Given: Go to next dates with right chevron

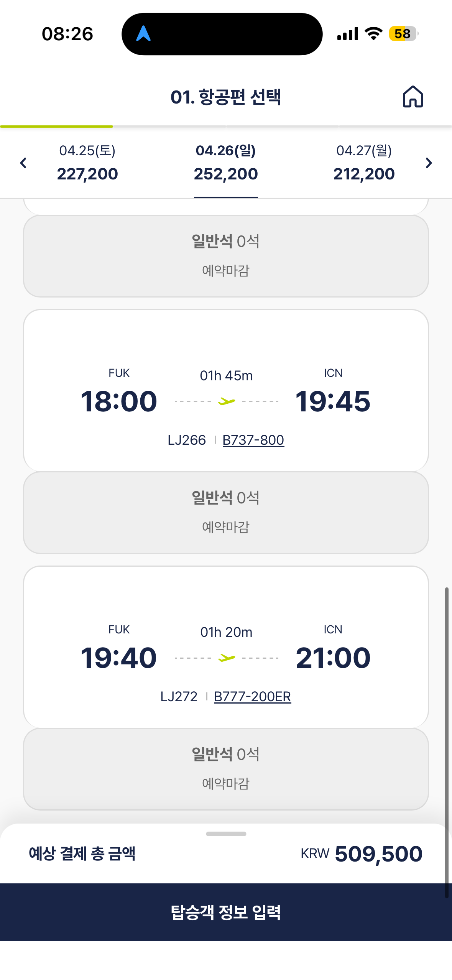Looking at the screenshot, I should (x=429, y=163).
